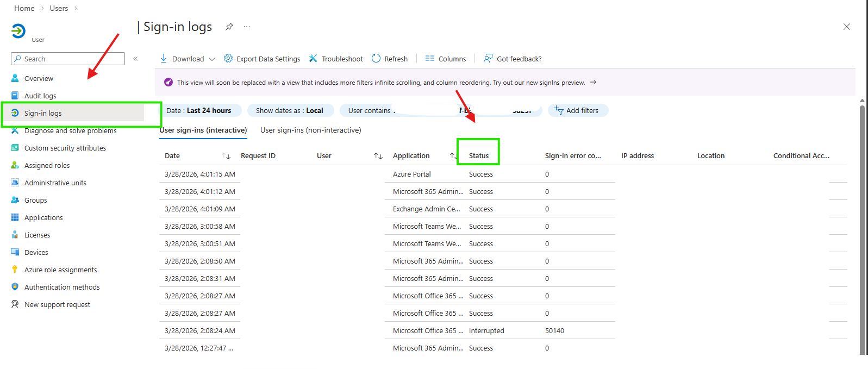Click the Azure role assignments key icon
Viewport: 868px width, 369px height.
click(15, 270)
